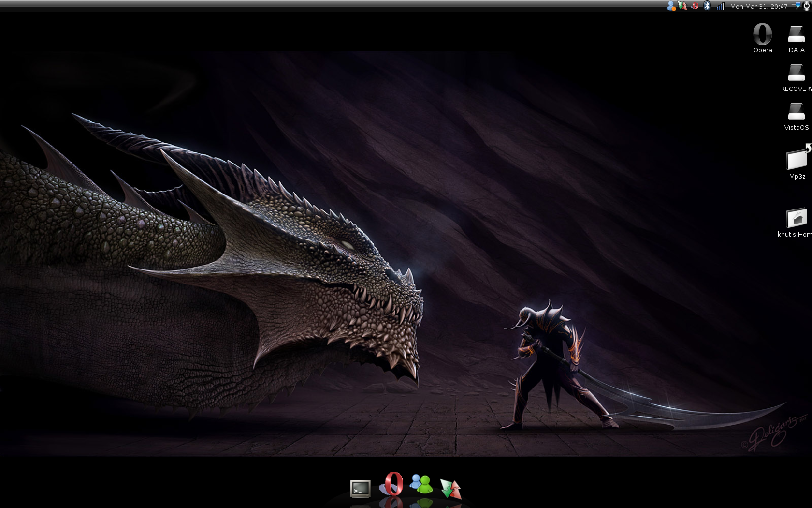Click the messenger status tray icon
812x508 pixels.
tap(671, 6)
